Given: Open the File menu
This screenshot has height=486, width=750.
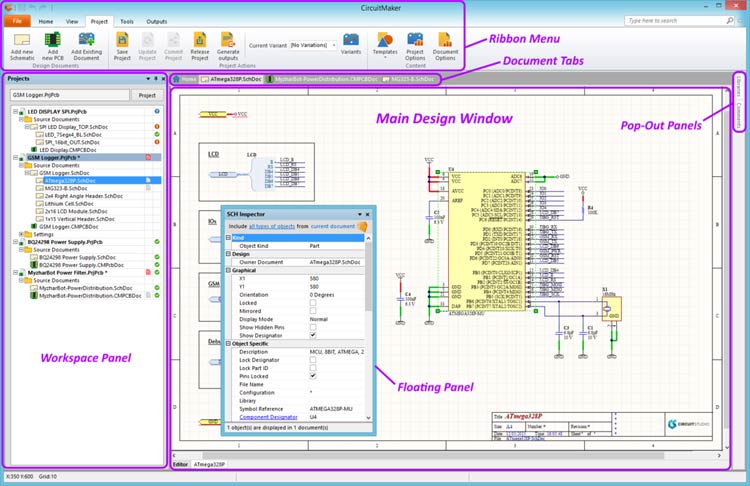Looking at the screenshot, I should 17,21.
